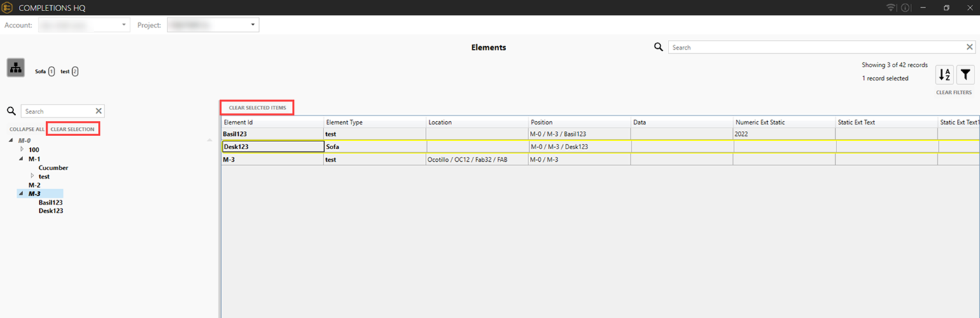Click Collapse All in tree panel
Screen dimensions: 980x318
click(x=27, y=130)
